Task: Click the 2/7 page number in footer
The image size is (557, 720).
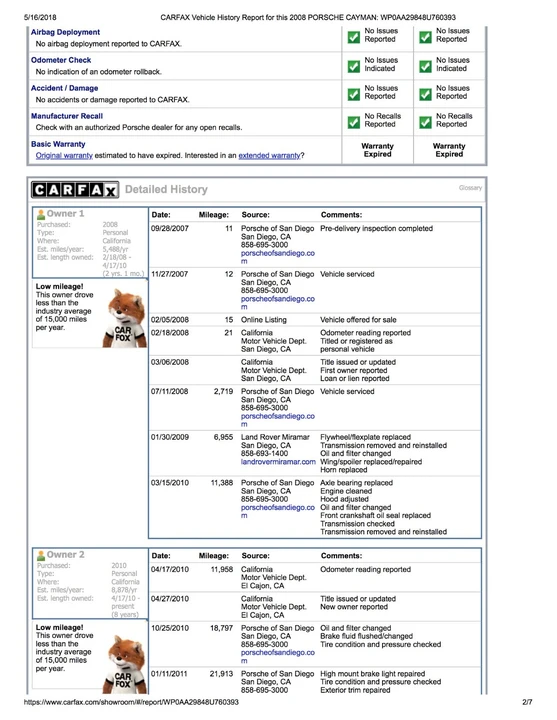Action: (527, 702)
